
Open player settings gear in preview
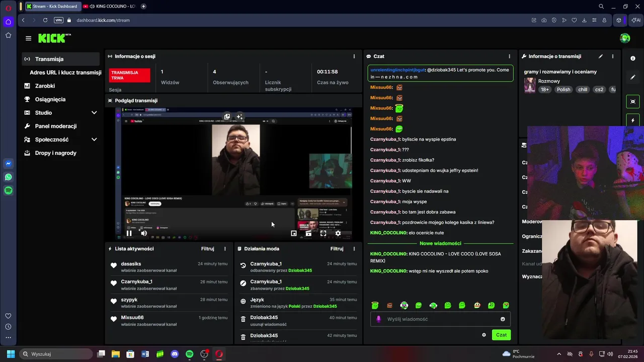coord(338,233)
